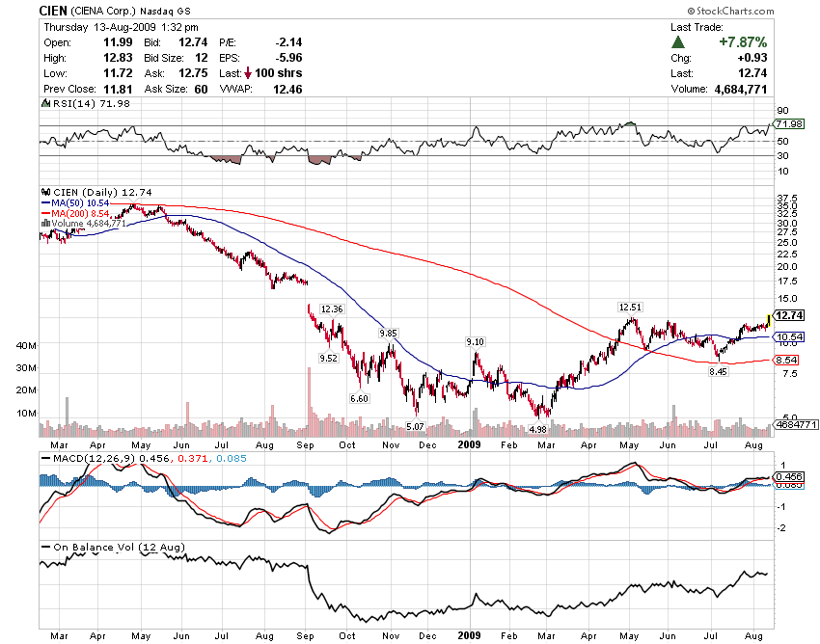Click the 12.36 price annotation in September
This screenshot has height=644, width=820.
pos(332,309)
